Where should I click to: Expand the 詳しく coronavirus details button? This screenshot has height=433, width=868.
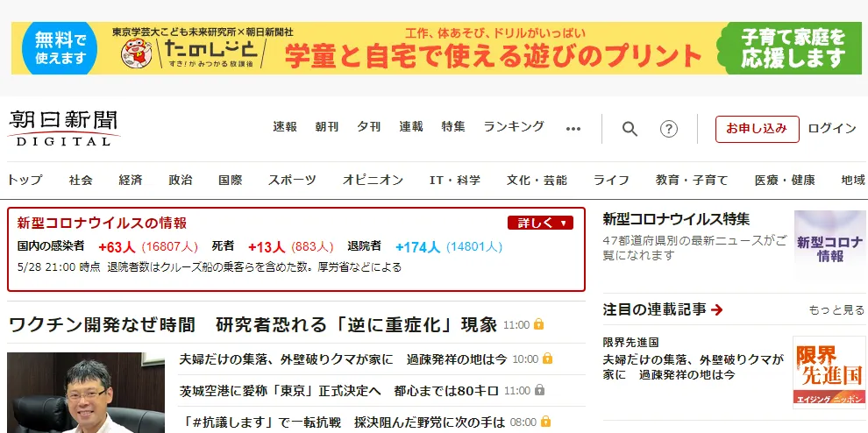point(539,223)
